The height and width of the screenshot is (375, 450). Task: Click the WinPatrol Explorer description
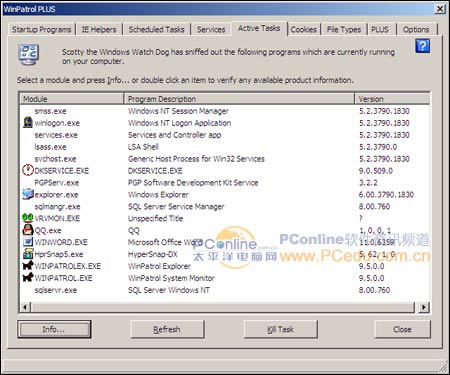[x=159, y=266]
